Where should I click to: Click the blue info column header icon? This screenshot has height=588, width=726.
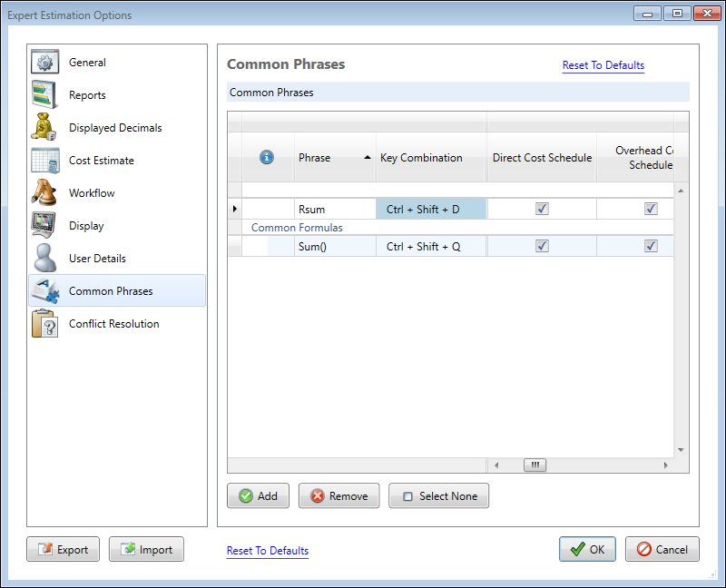click(x=267, y=158)
